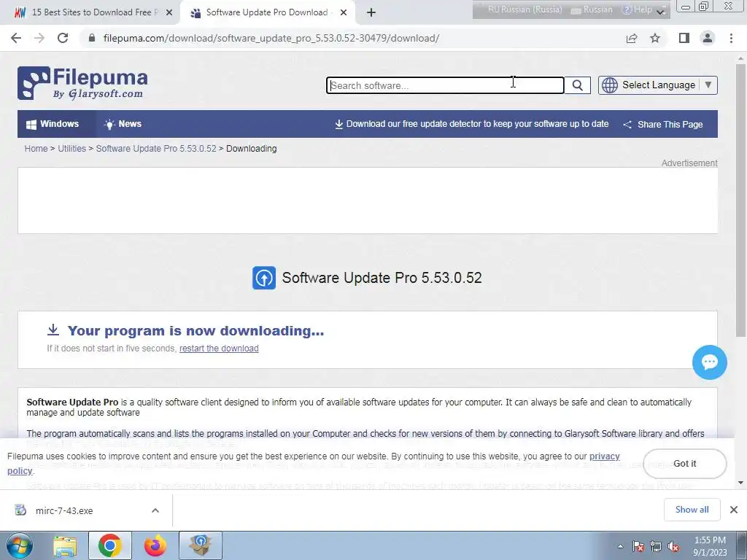Click the mirc-7-43.exe download item

pos(86,510)
